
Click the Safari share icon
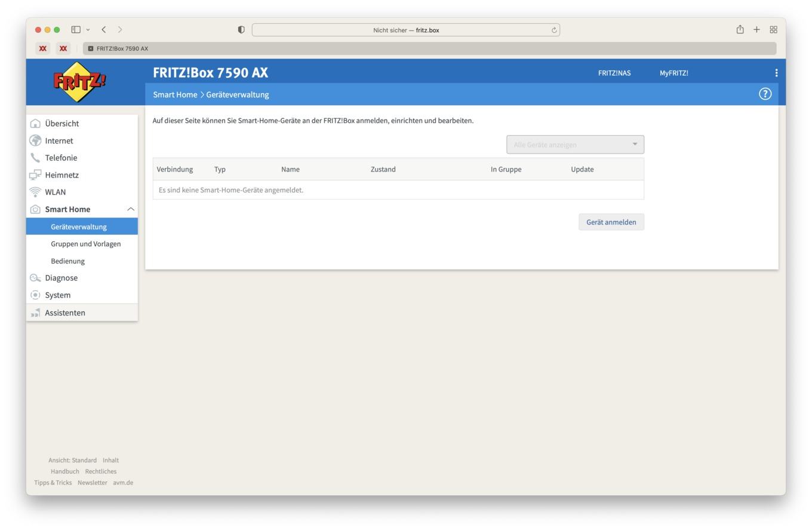(740, 29)
